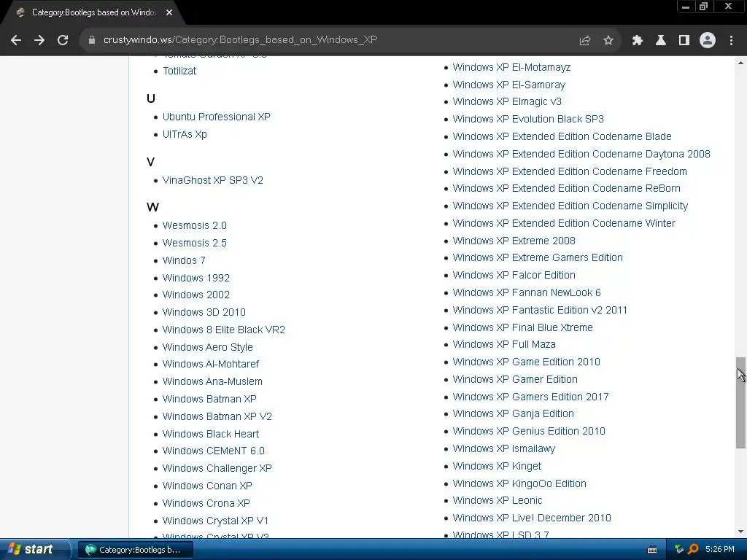Open the Windows CEMeNT 6.0 link

pyautogui.click(x=214, y=451)
